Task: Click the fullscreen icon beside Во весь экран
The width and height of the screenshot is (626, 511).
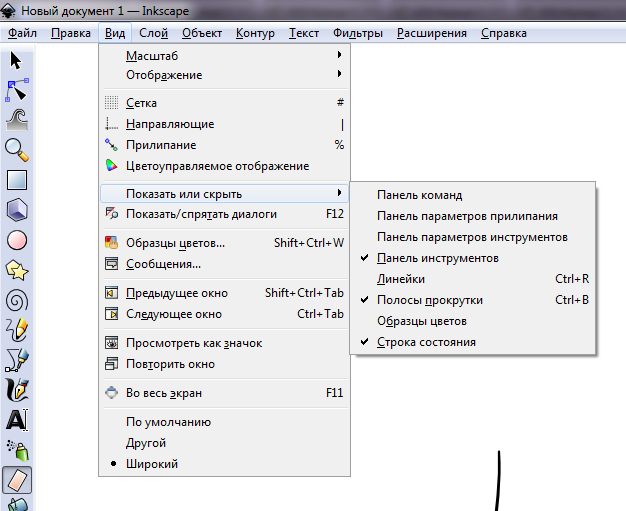Action: point(111,392)
